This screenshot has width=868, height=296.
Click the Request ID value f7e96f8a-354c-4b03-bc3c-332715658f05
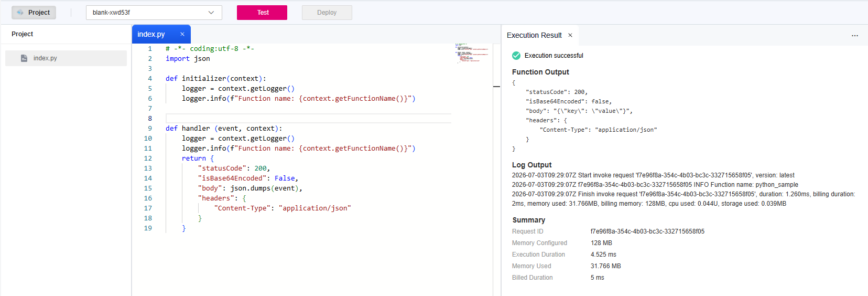(647, 231)
